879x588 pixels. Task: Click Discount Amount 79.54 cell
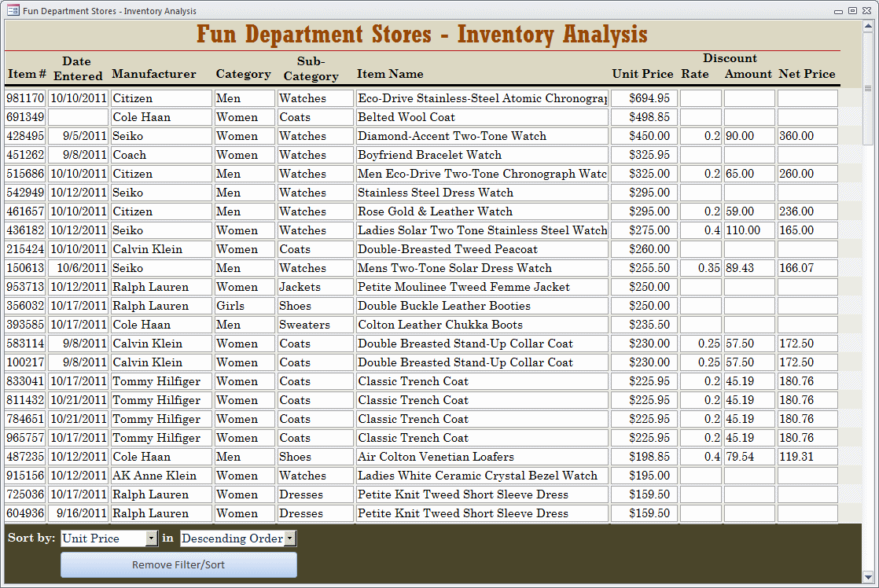[x=749, y=457]
